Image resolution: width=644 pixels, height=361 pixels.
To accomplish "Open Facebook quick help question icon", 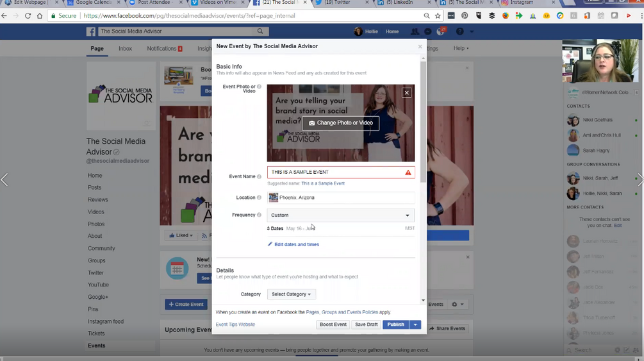I will click(460, 31).
